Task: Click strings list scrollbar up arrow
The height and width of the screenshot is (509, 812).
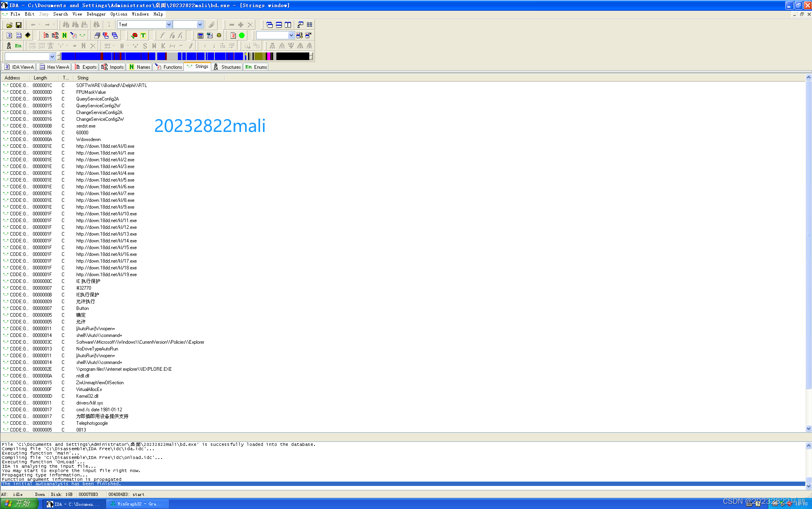Action: click(x=808, y=77)
